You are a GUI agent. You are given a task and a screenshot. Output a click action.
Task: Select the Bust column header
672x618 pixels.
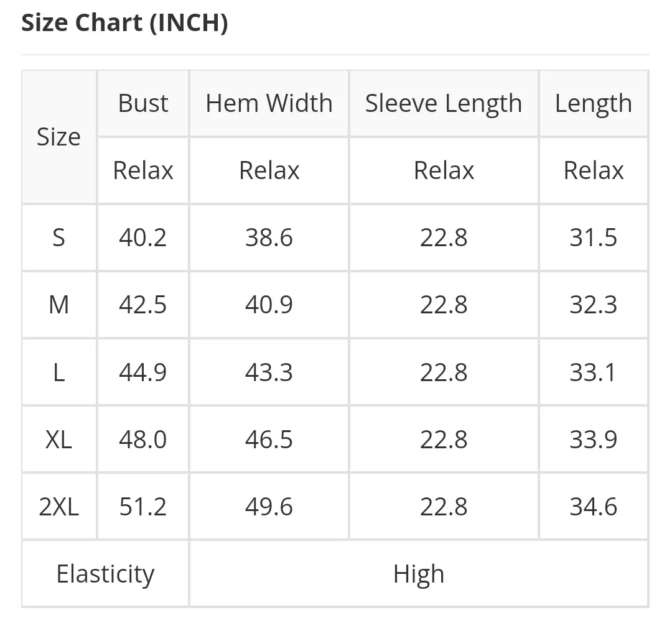(143, 104)
